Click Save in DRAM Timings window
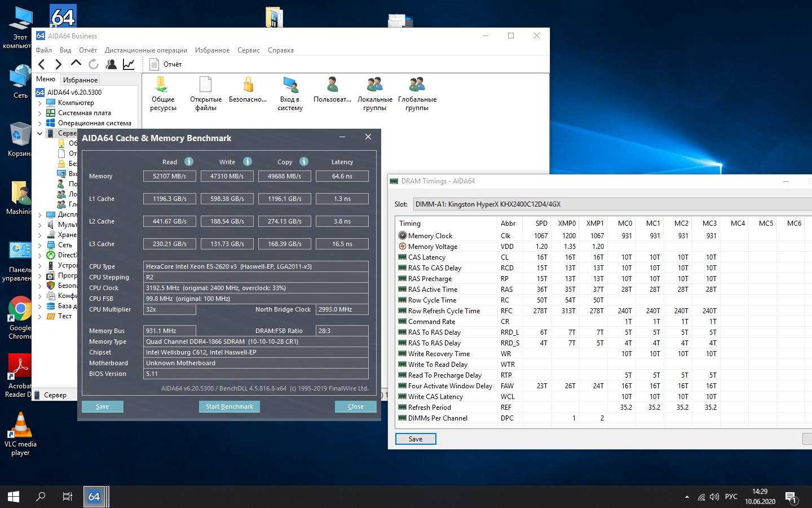The height and width of the screenshot is (508, 812). 416,439
